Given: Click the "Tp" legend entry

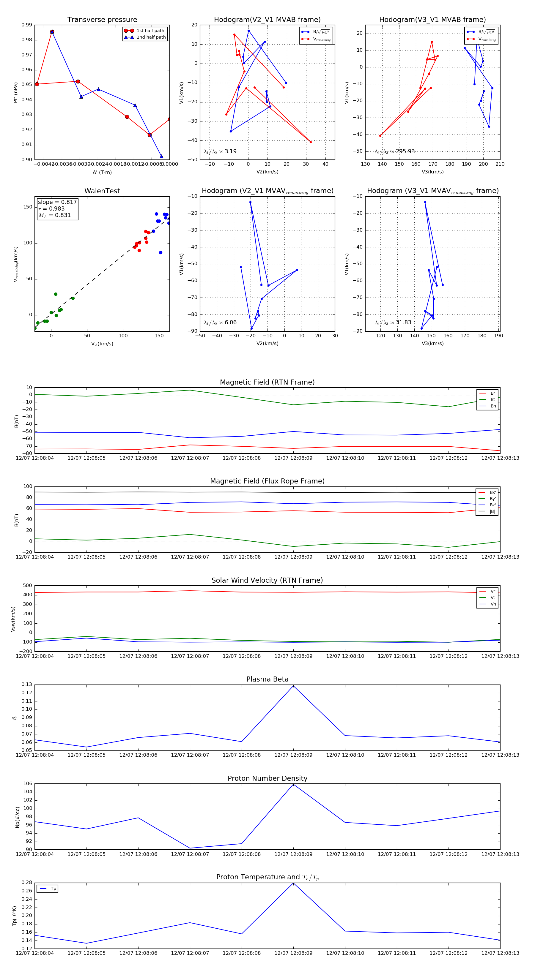Looking at the screenshot, I should 48,889.
